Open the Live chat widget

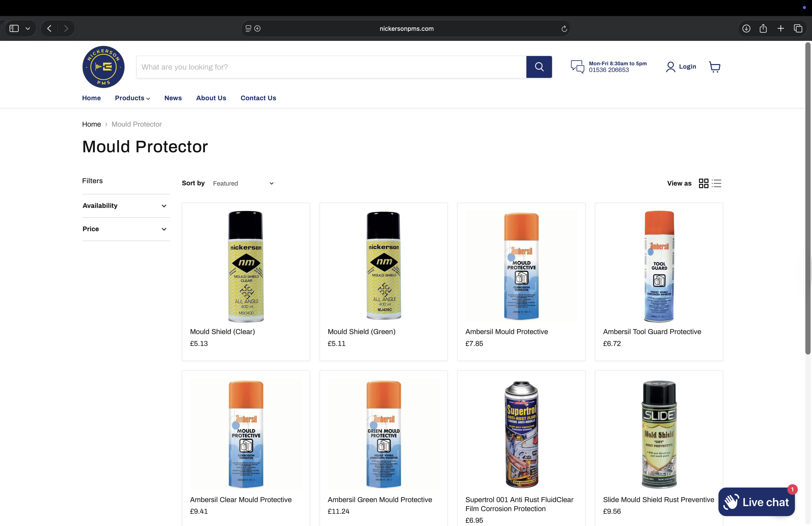click(x=756, y=502)
